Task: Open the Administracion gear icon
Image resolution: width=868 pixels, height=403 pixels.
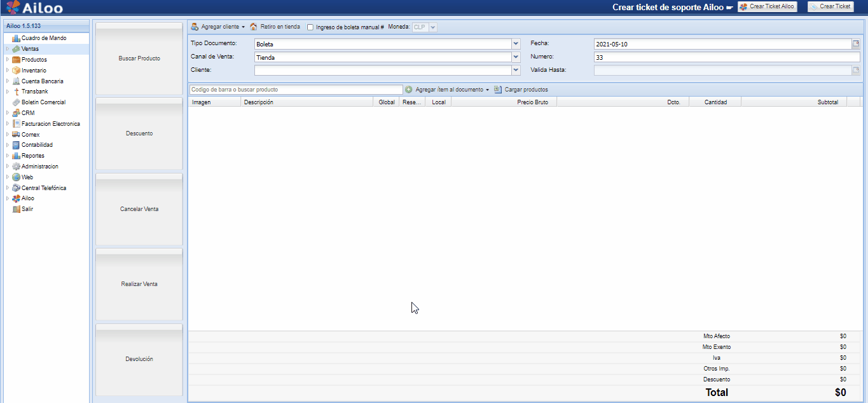Action: 16,167
